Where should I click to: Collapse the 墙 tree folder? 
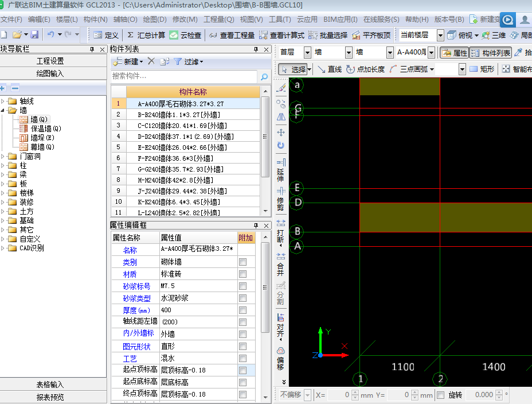pos(3,110)
